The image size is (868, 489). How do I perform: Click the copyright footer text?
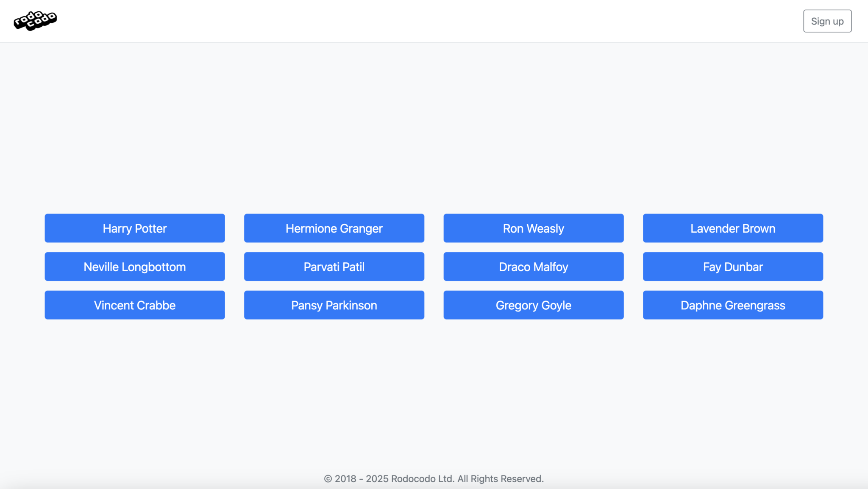tap(434, 478)
